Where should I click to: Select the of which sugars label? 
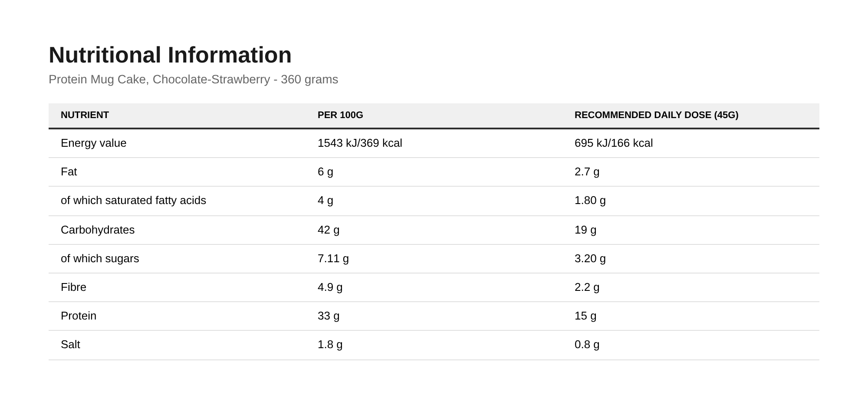point(100,259)
